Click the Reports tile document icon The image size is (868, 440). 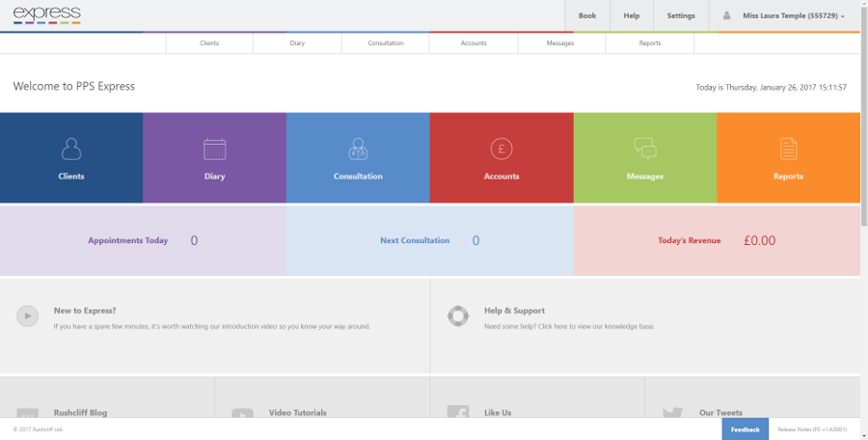tap(789, 149)
